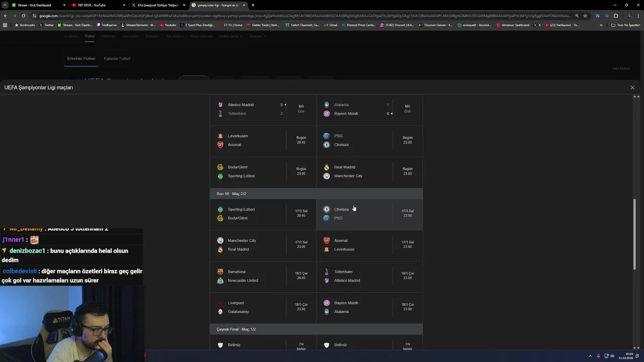
Task: Switch to TRT SPOR - YouTube browser tab
Action: [98, 5]
